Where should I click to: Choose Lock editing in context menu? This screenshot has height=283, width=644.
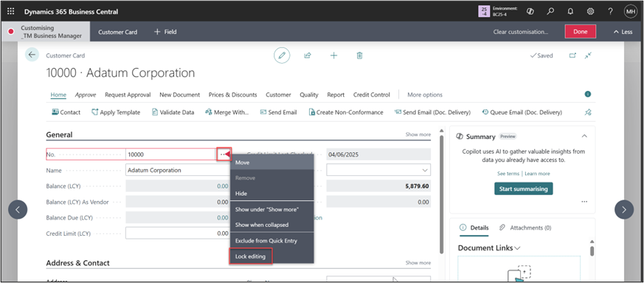[x=251, y=256]
